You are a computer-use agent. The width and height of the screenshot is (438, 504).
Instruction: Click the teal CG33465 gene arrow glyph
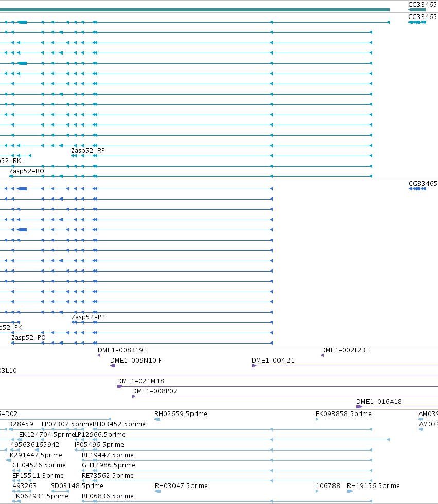[x=417, y=10]
